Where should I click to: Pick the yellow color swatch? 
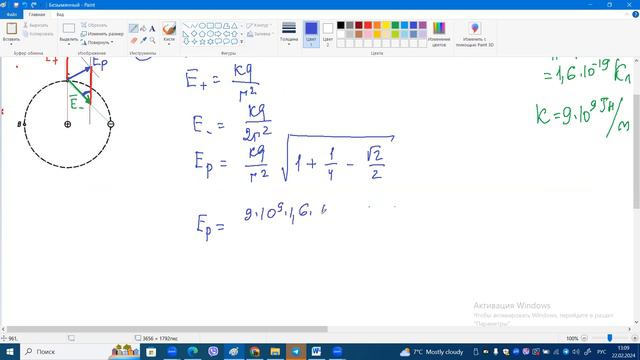click(x=386, y=25)
